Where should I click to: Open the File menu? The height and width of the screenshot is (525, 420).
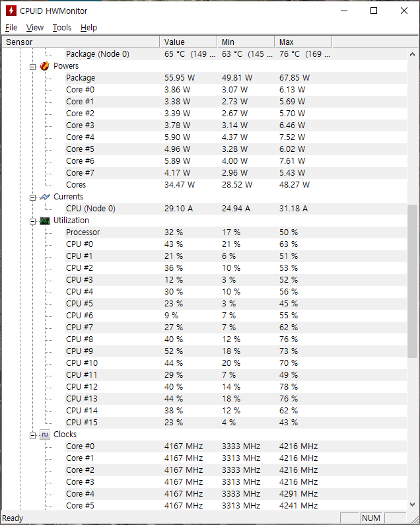(11, 28)
